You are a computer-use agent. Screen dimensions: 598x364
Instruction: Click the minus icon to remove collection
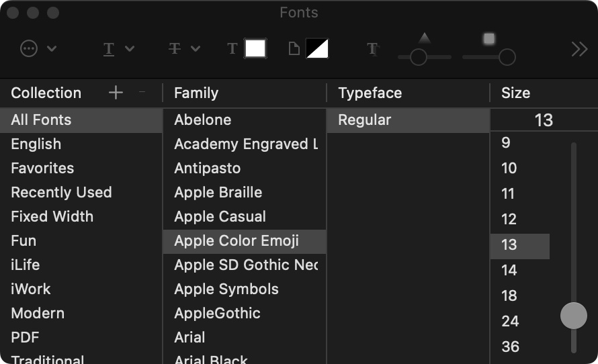[x=142, y=93]
